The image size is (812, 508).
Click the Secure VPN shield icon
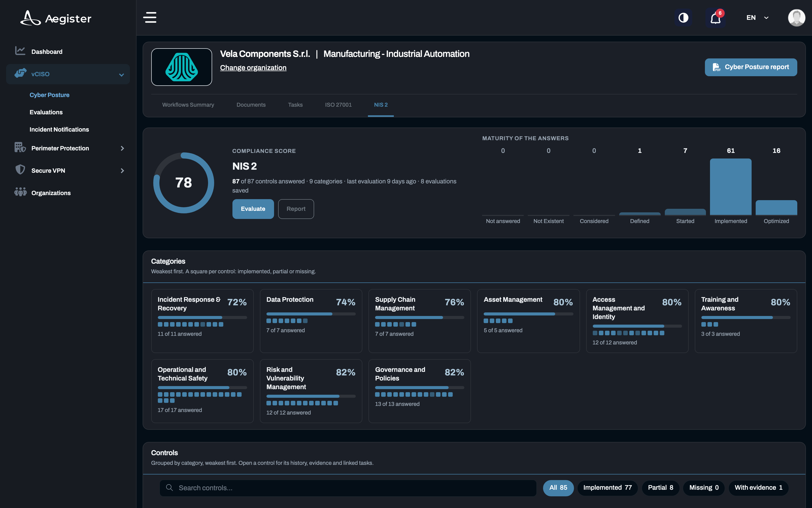point(20,169)
